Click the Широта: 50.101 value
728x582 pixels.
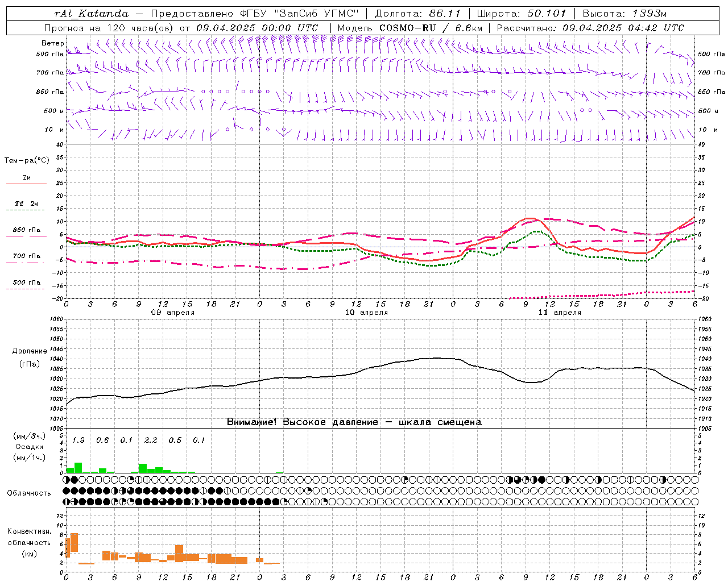520,14
